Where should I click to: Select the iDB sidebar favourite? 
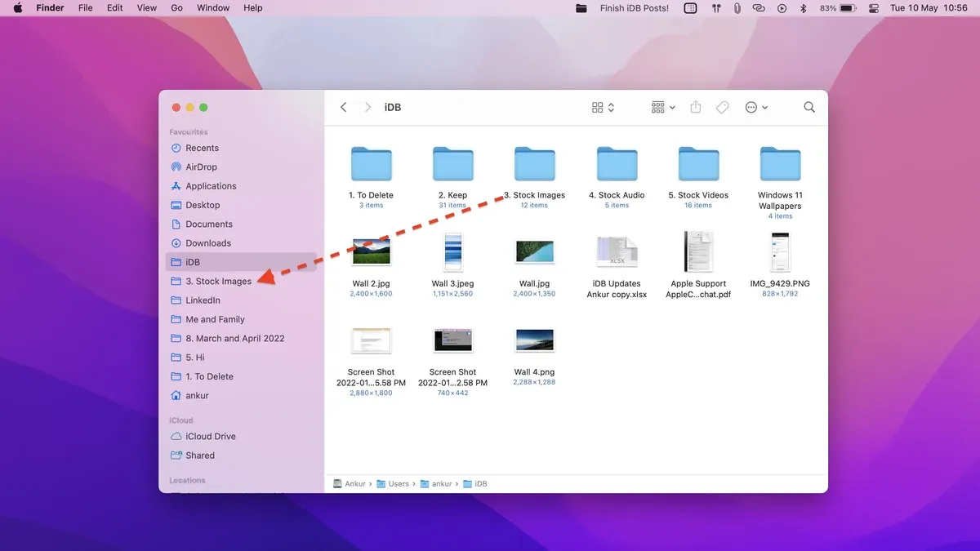pos(240,262)
